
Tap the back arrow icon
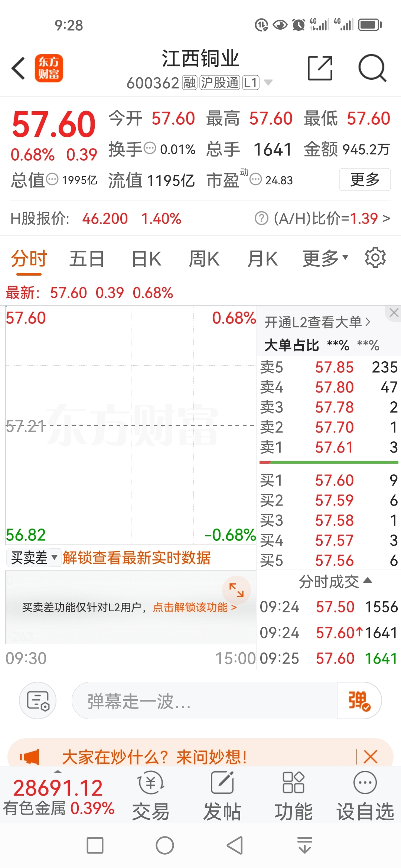[x=18, y=68]
